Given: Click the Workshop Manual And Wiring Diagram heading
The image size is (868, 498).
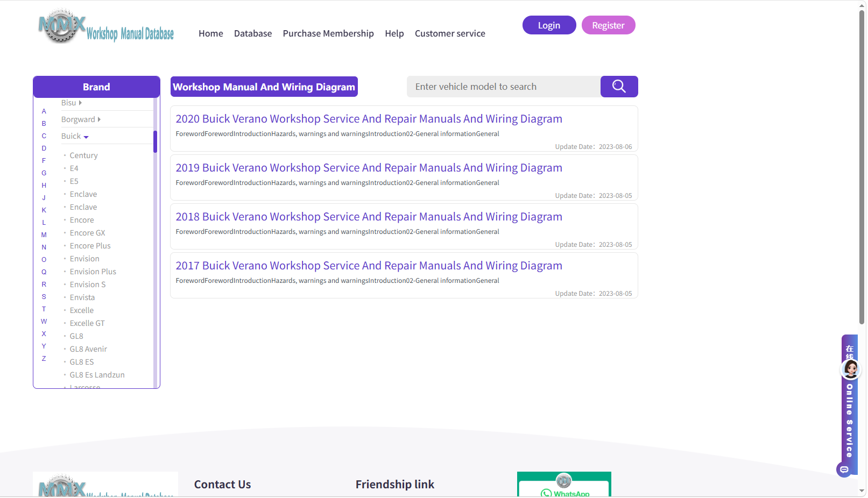Looking at the screenshot, I should click(x=264, y=87).
